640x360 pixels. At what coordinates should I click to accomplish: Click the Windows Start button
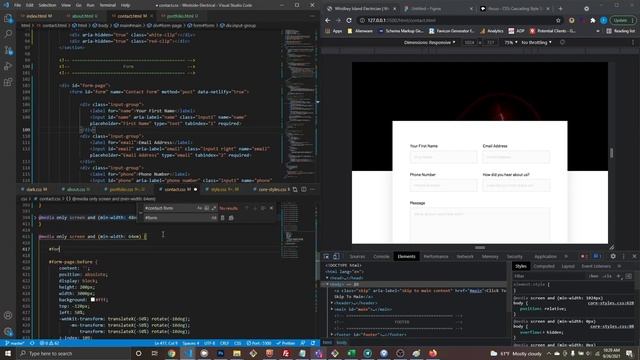coord(8,353)
